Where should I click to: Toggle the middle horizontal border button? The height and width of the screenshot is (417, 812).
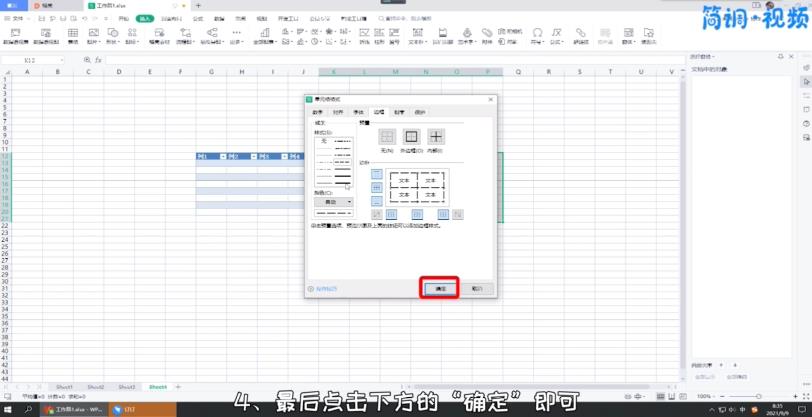377,187
